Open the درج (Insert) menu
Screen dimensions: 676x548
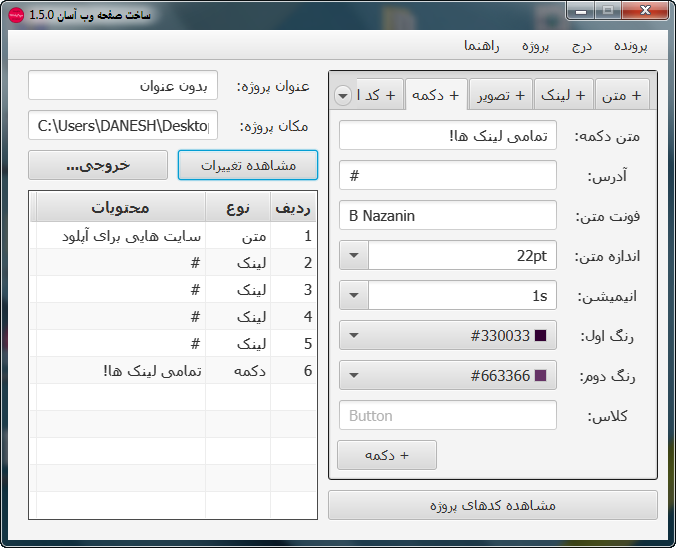582,46
